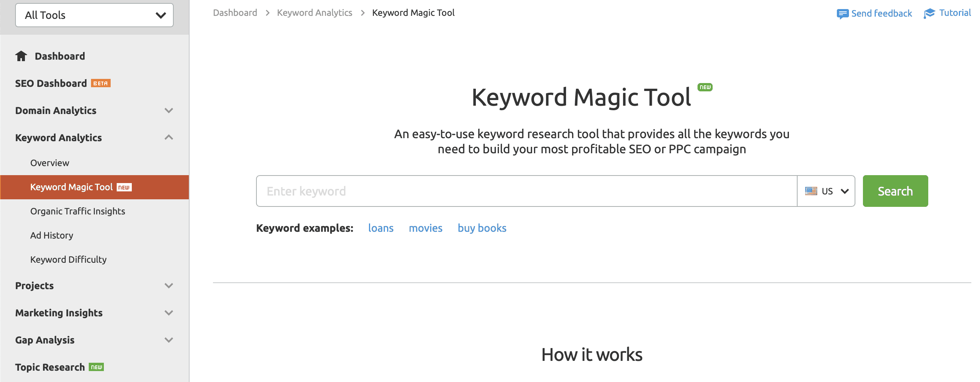980x382 pixels.
Task: Click the BETA badge next to SEO Dashboard
Action: click(100, 83)
